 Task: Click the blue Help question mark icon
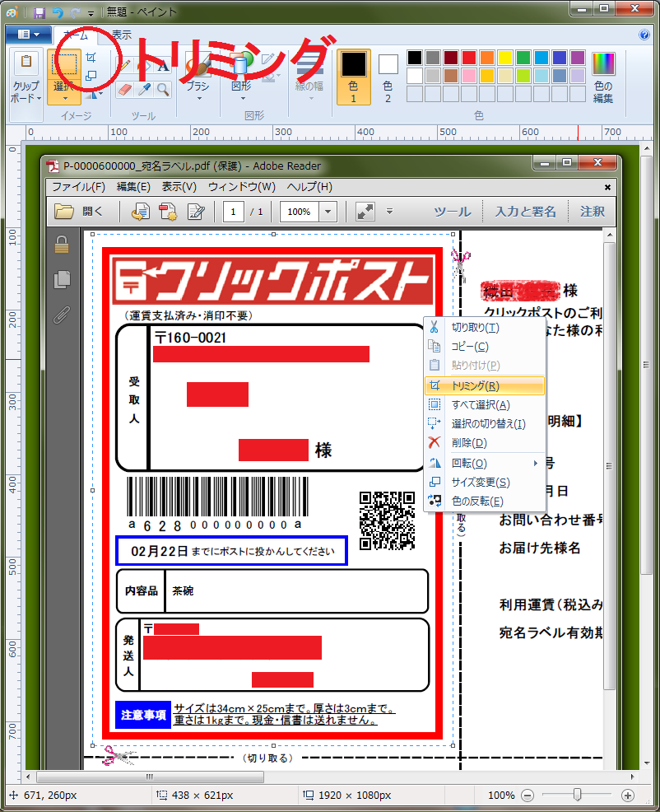tap(644, 35)
